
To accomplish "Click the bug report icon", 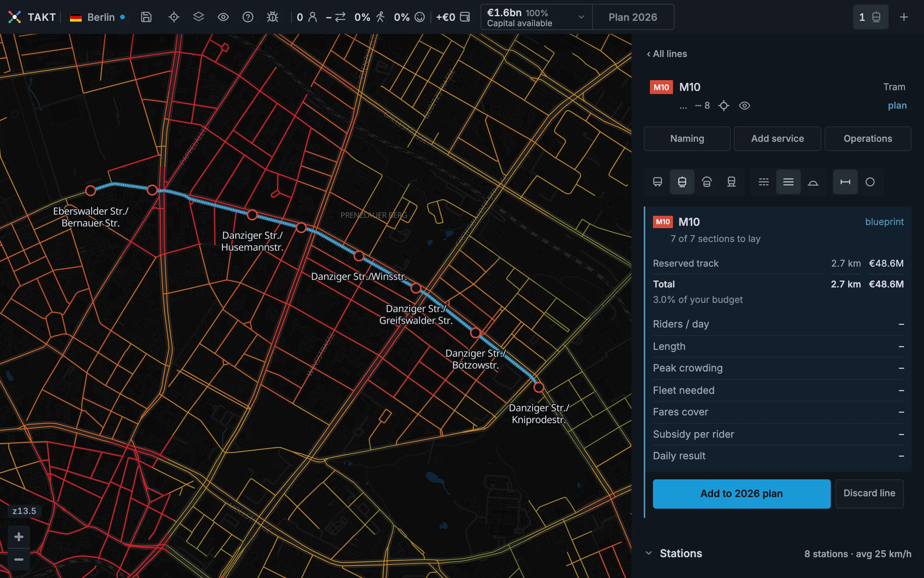I will coord(273,17).
